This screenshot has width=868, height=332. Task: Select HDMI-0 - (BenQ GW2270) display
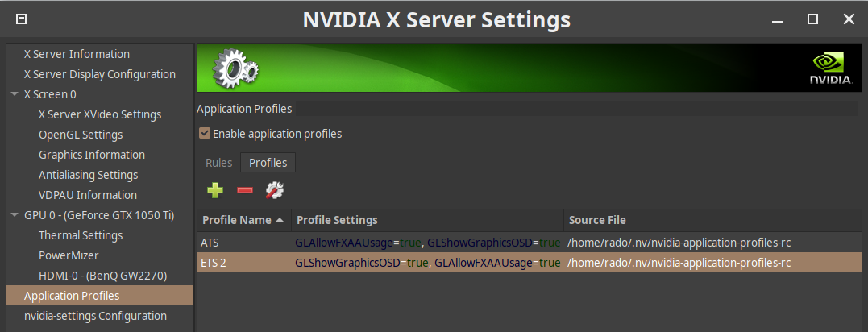103,276
